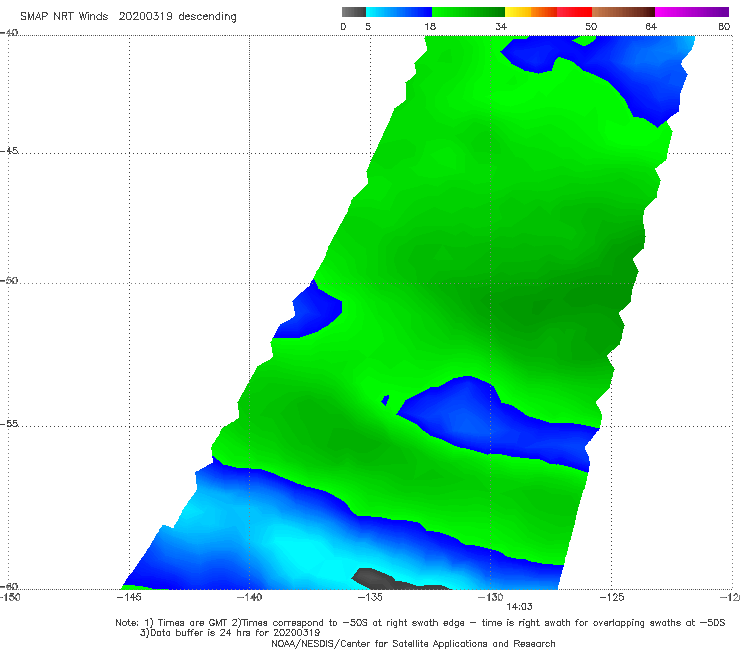Click the dark gray low-wind patch near -60 latitude
Image resolution: width=740 pixels, height=650 pixels.
tap(375, 578)
